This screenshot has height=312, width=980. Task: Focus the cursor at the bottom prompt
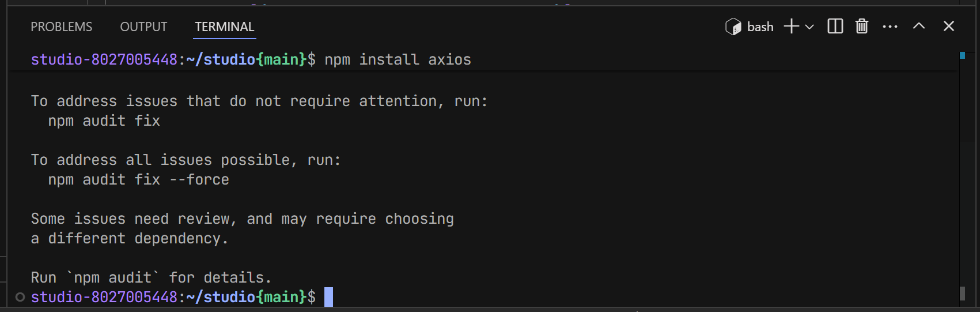point(328,297)
